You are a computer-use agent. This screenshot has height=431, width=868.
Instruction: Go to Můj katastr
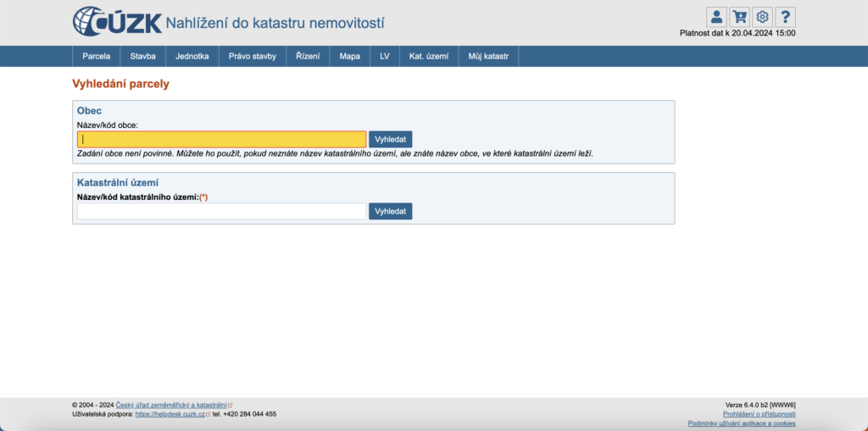tap(488, 57)
